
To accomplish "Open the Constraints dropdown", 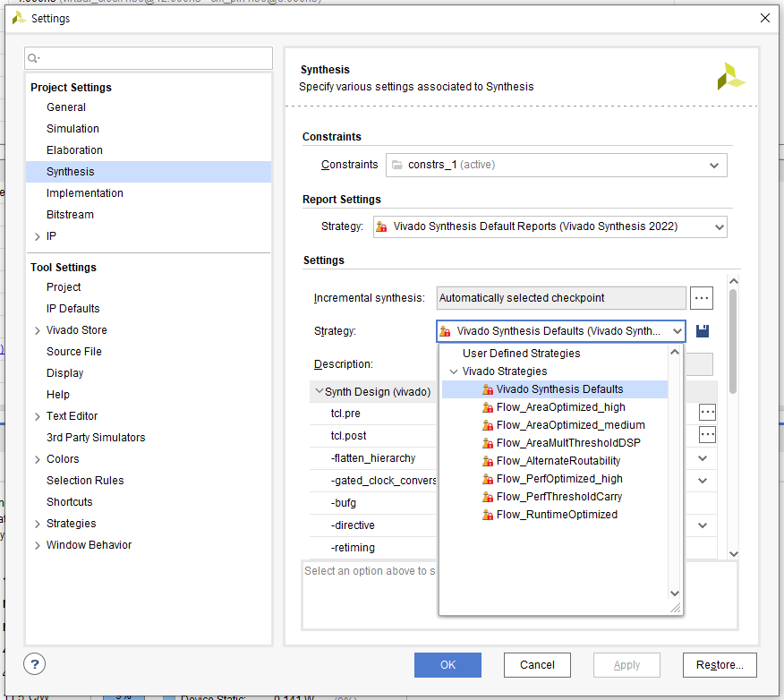I will coord(714,165).
